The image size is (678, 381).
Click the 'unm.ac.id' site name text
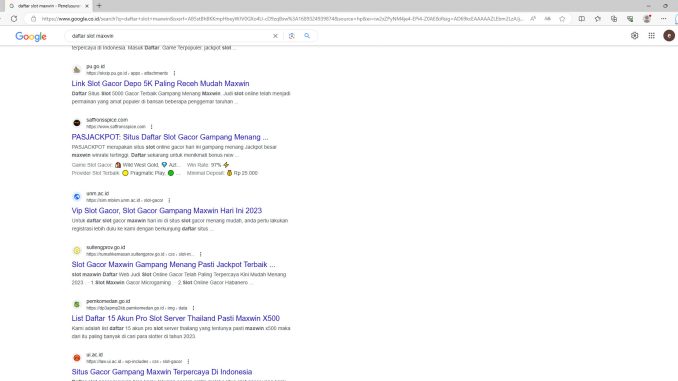pos(97,193)
